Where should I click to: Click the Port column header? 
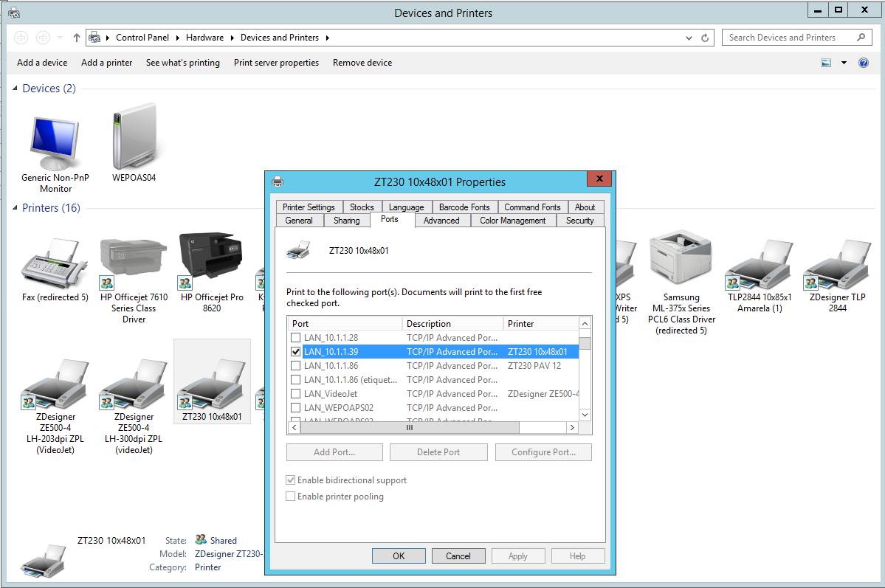(345, 323)
